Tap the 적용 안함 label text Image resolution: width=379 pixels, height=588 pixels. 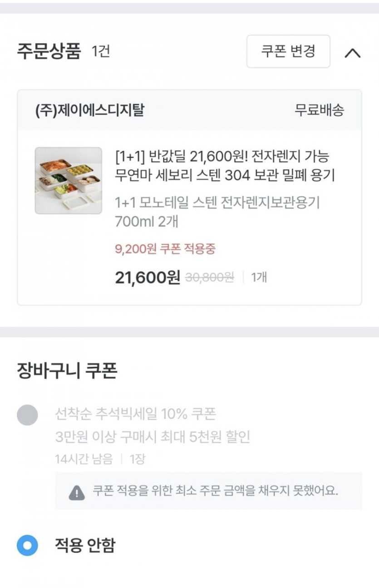[x=85, y=545]
